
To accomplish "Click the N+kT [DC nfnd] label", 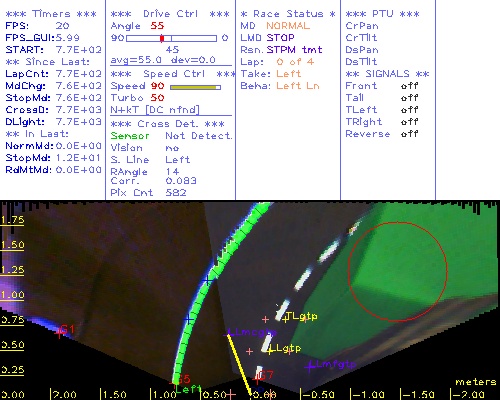I will pos(155,110).
